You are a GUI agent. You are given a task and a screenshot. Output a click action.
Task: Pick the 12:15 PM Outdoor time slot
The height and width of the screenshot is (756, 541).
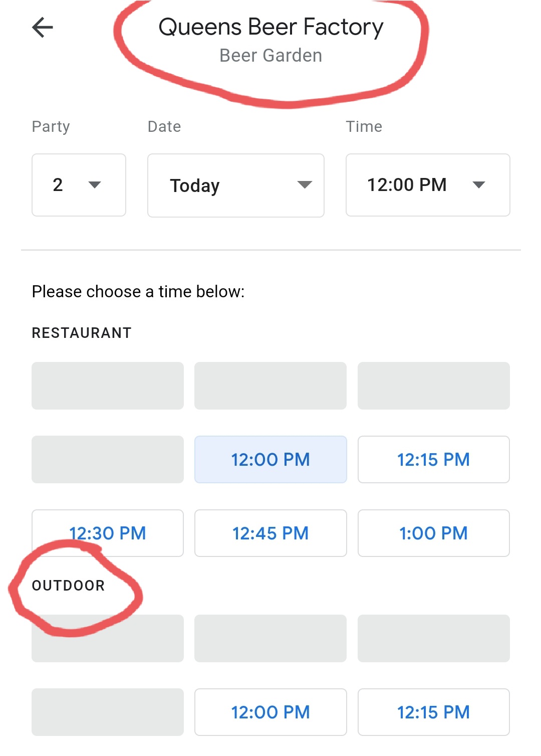433,712
